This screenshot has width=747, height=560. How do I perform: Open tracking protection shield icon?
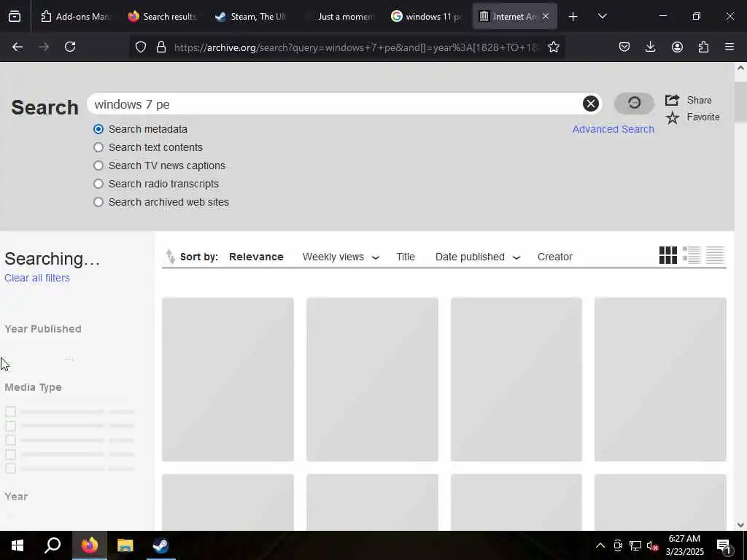coord(141,47)
